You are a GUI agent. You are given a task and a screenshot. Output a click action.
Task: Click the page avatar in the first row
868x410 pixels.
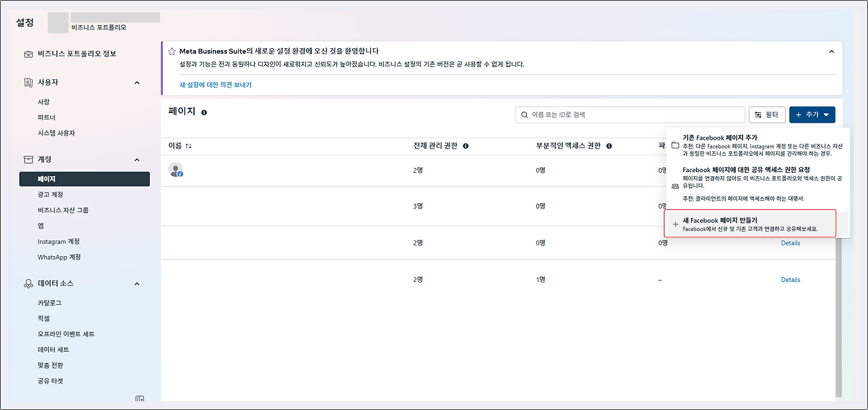pos(176,170)
